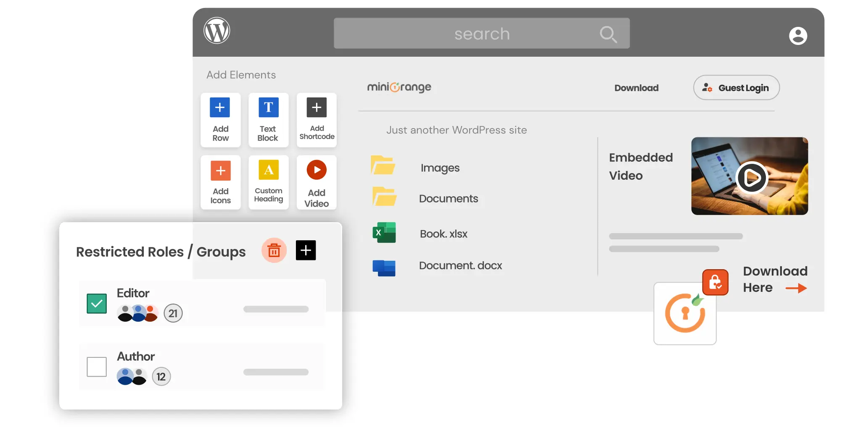This screenshot has width=868, height=433.
Task: Click the orange padlock protection badge
Action: (715, 282)
